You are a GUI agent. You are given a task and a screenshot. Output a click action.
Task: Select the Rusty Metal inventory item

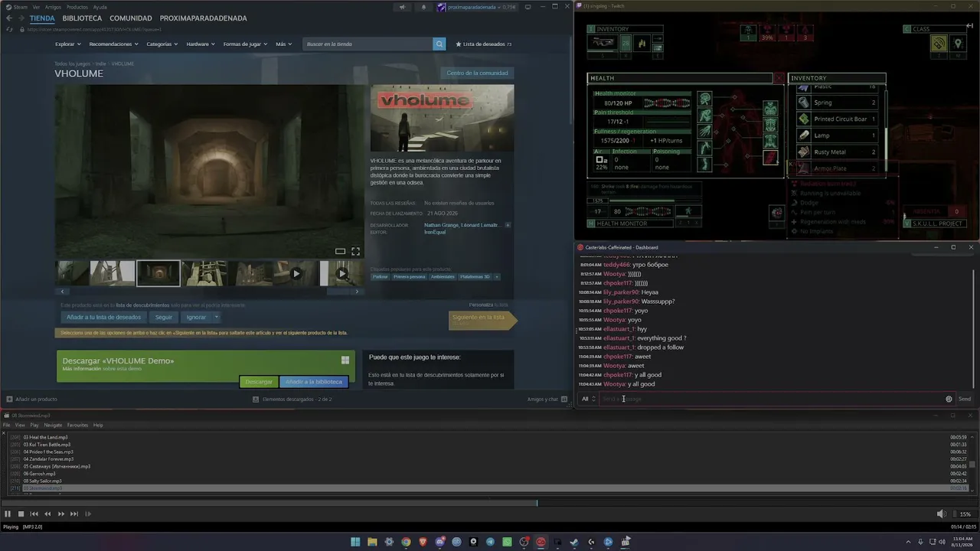point(837,152)
